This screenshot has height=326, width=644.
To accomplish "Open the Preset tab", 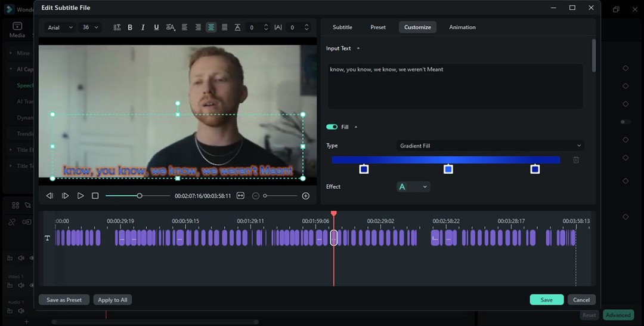I will pos(377,27).
